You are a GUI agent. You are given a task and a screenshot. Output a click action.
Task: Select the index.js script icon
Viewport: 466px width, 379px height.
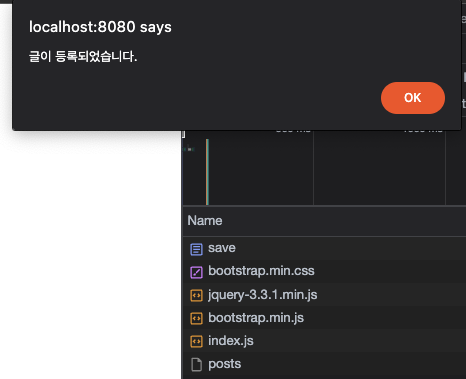196,342
